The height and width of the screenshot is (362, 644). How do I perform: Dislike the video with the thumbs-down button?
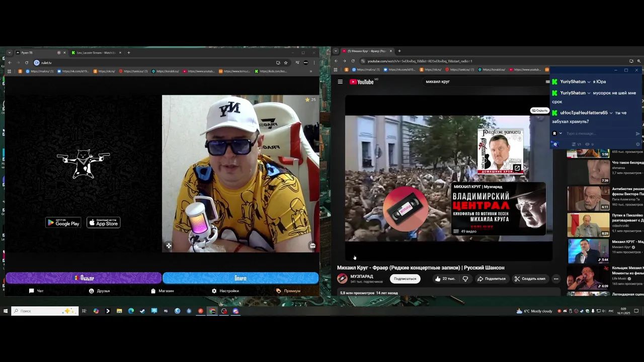pyautogui.click(x=465, y=279)
